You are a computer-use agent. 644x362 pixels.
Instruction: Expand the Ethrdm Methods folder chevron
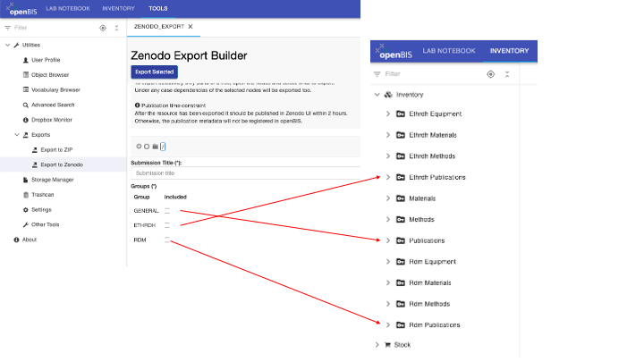(388, 156)
